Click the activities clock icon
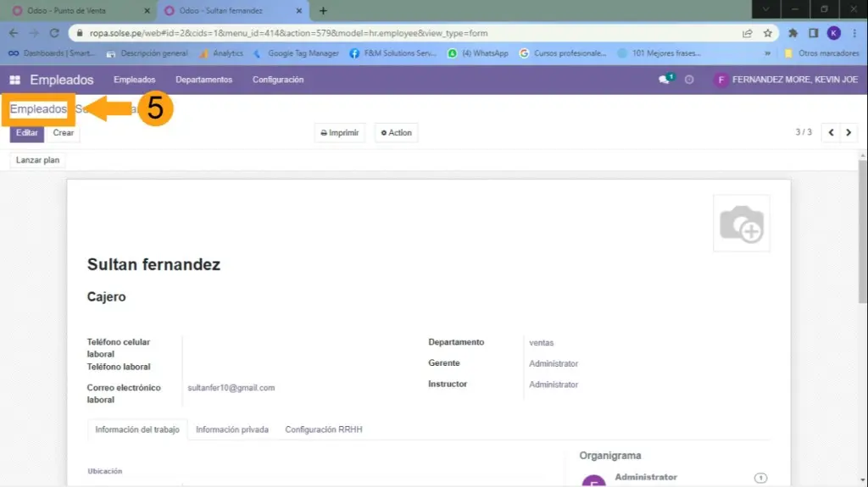The height and width of the screenshot is (487, 868). click(689, 80)
